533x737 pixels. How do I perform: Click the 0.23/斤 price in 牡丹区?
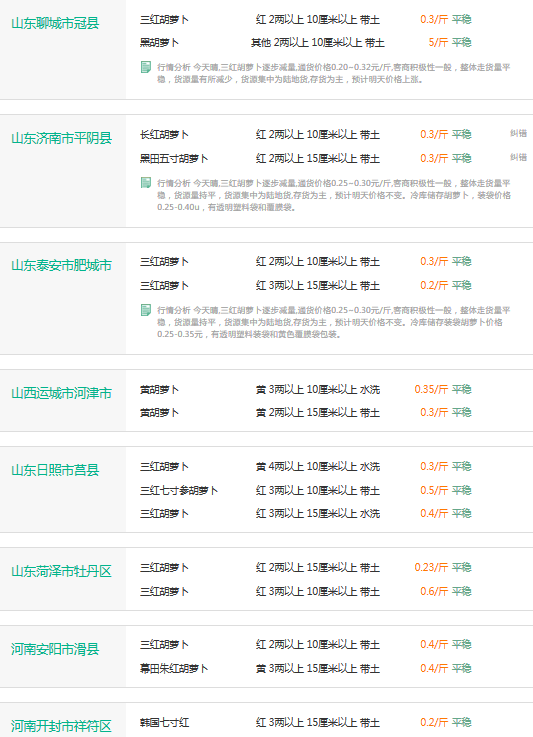tap(431, 567)
